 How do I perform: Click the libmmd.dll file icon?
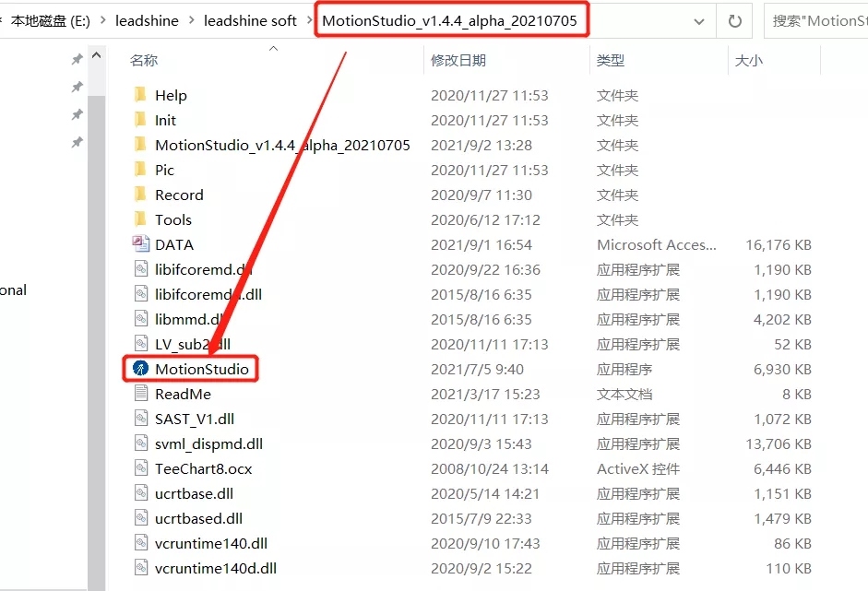(141, 319)
